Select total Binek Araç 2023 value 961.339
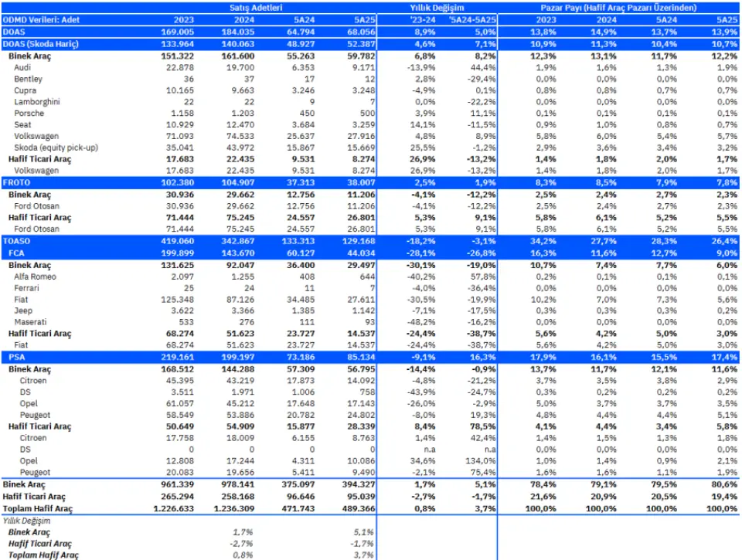This screenshot has height=560, width=742. coord(178,484)
